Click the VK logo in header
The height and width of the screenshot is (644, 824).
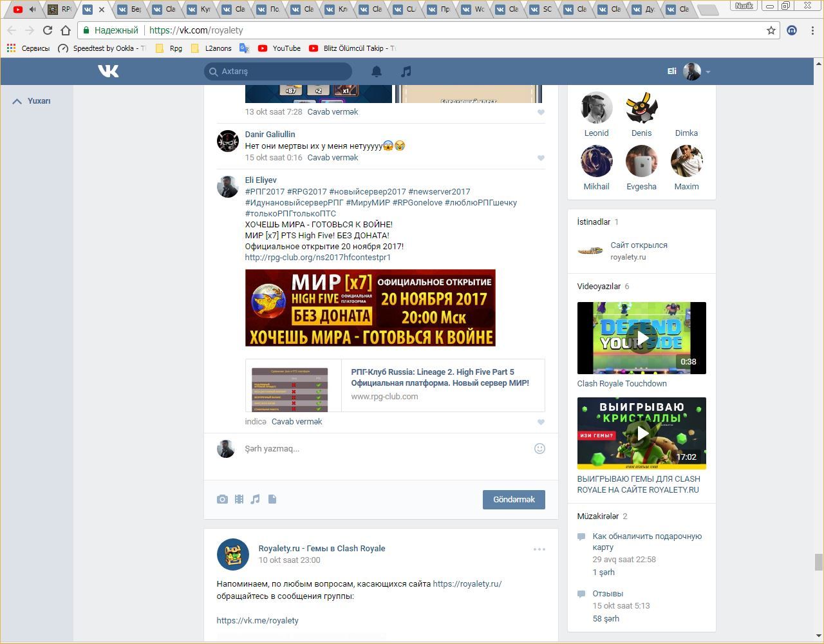[x=108, y=71]
